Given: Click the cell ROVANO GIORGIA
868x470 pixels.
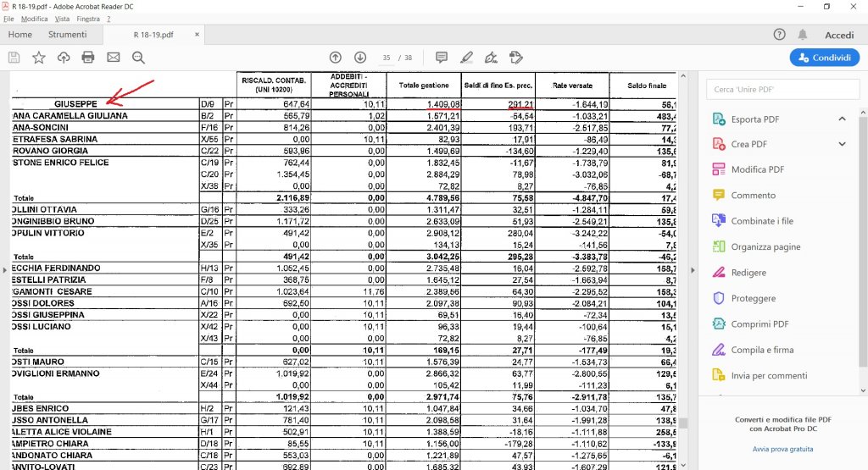Looking at the screenshot, I should pyautogui.click(x=50, y=151).
